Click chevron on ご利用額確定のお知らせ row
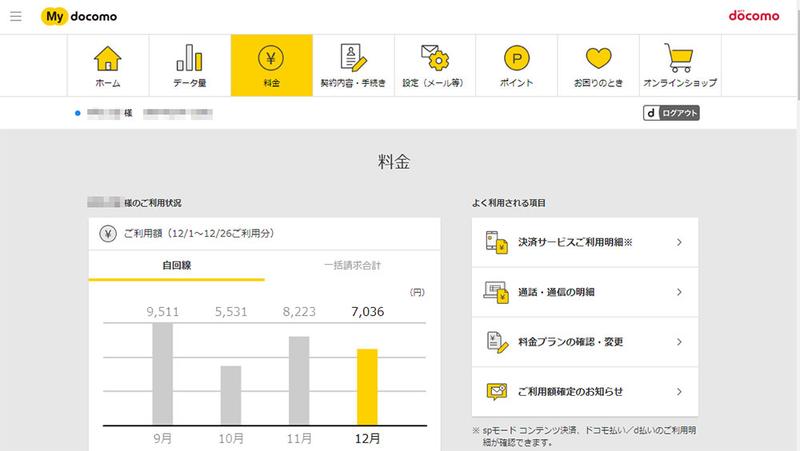Screen dimensions: 800x451 (679, 391)
